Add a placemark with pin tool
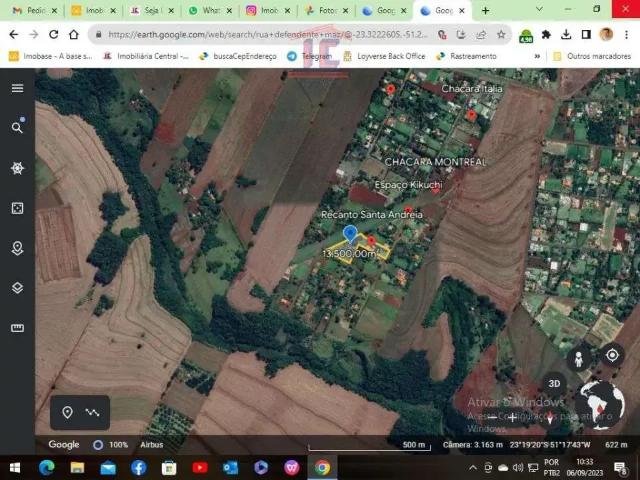640x480 pixels. click(67, 412)
